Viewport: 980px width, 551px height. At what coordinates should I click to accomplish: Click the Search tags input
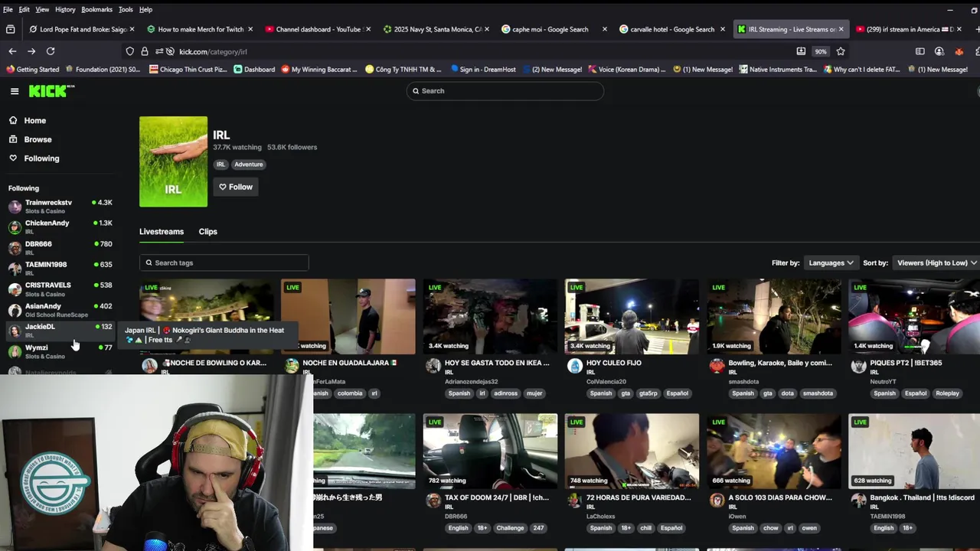224,262
